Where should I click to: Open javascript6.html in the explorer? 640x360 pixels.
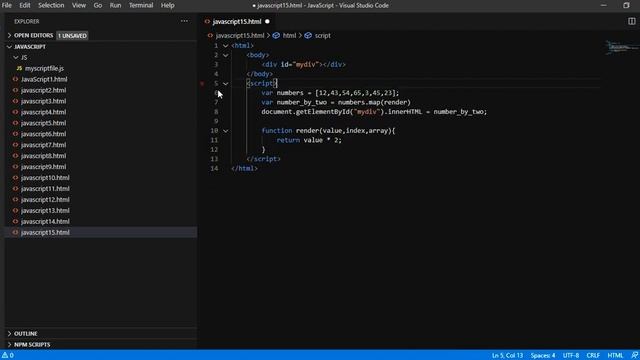tap(43, 134)
